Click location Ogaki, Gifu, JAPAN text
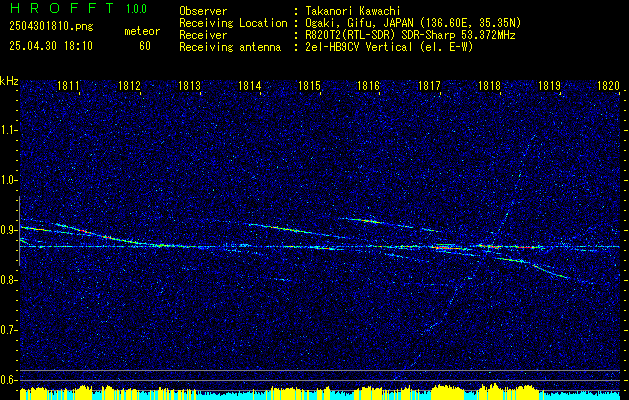 coord(413,23)
